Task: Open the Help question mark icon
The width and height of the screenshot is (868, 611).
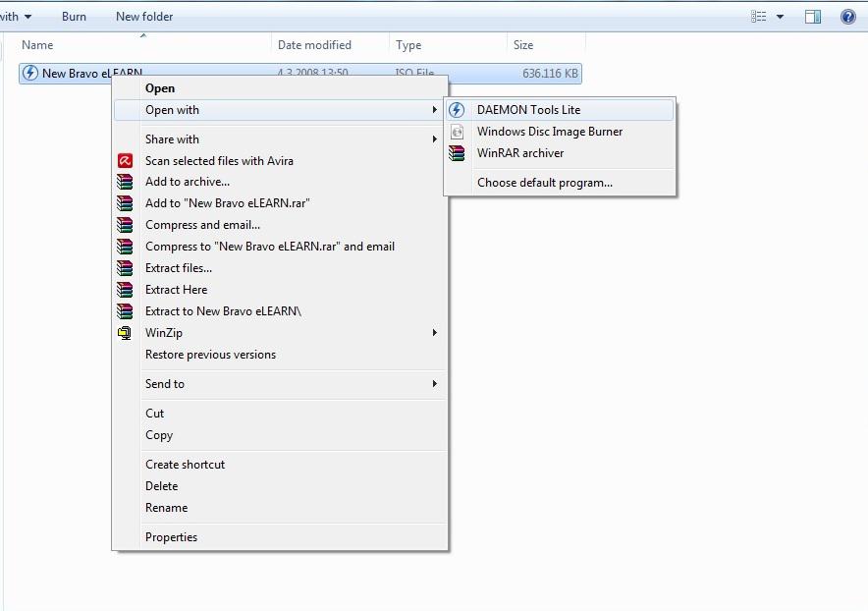Action: pyautogui.click(x=848, y=17)
